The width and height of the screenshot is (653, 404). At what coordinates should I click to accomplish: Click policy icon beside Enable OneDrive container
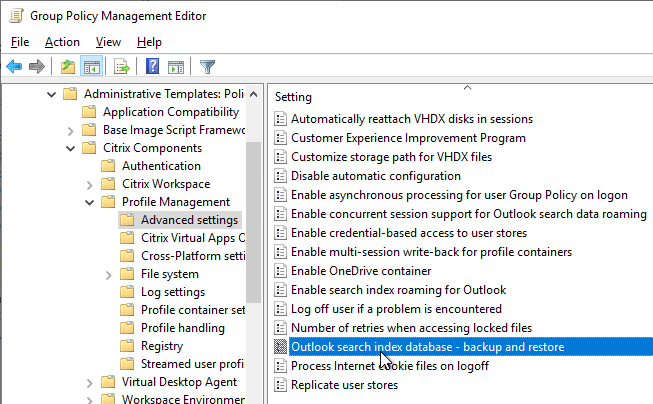coord(280,271)
